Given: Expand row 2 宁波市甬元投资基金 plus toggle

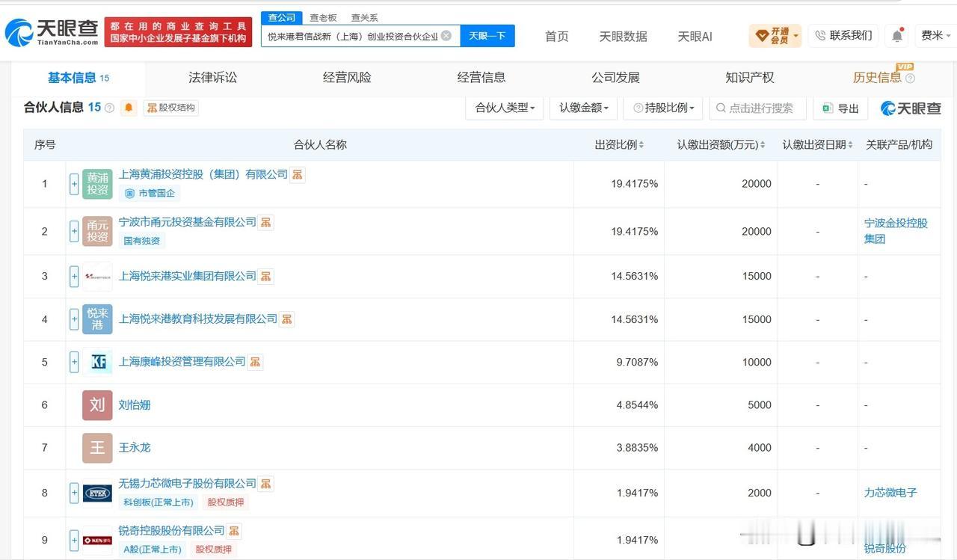Looking at the screenshot, I should 74,231.
